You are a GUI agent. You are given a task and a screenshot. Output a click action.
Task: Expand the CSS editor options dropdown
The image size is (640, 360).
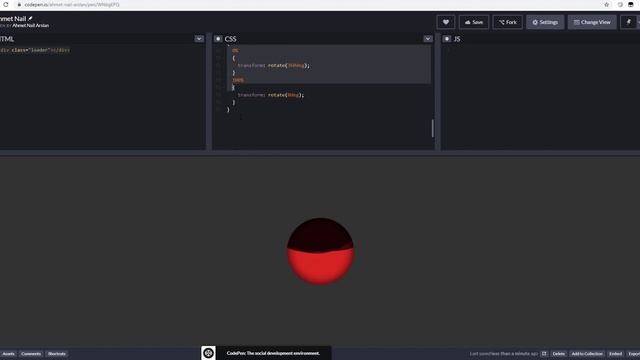pyautogui.click(x=427, y=39)
